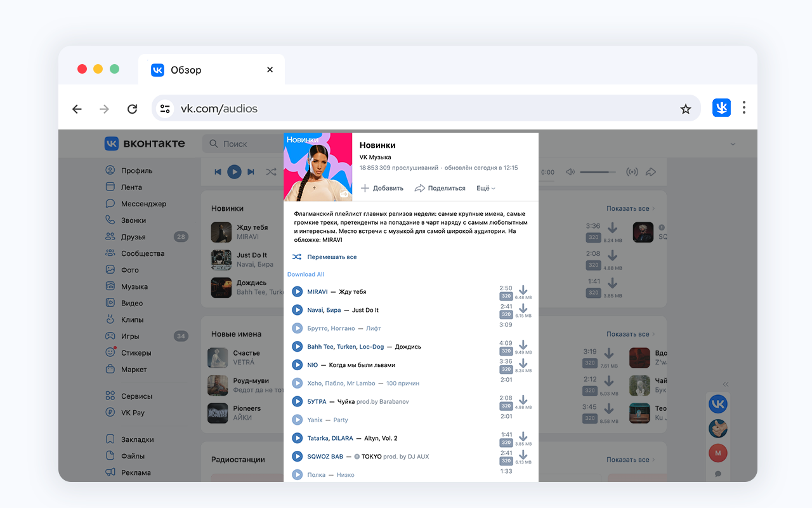
Task: Download the MIRAVI Жду тебя track arrow
Action: [523, 290]
